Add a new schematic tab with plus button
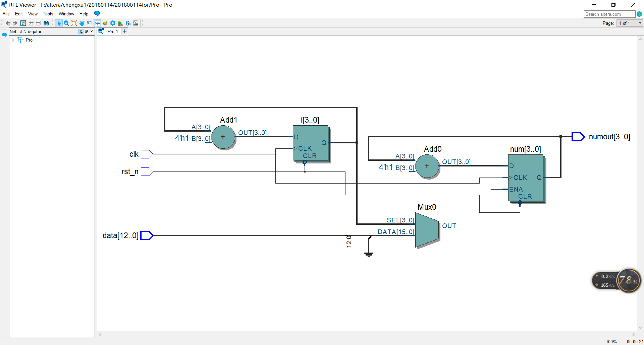Image resolution: width=644 pixels, height=345 pixels. pos(125,31)
